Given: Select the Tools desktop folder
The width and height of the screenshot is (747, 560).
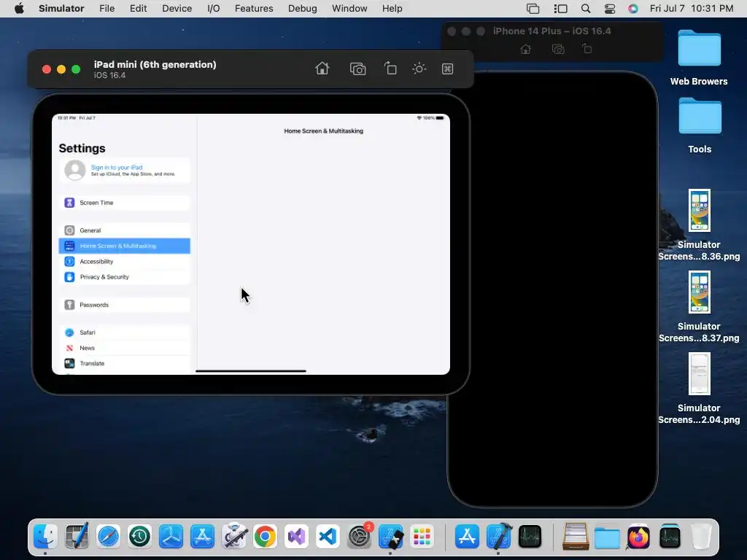Looking at the screenshot, I should click(700, 125).
